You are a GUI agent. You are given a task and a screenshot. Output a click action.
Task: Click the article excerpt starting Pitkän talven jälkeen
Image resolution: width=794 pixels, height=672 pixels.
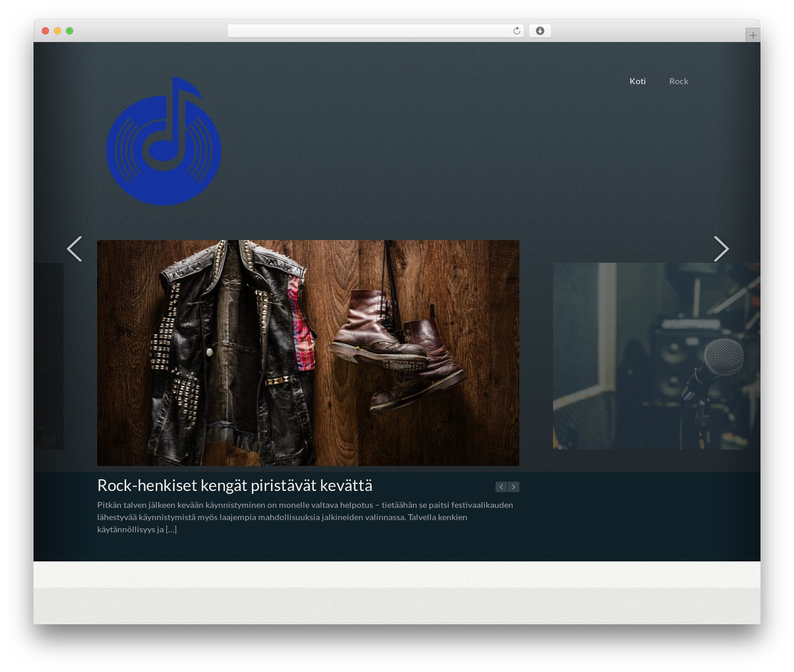pyautogui.click(x=305, y=517)
